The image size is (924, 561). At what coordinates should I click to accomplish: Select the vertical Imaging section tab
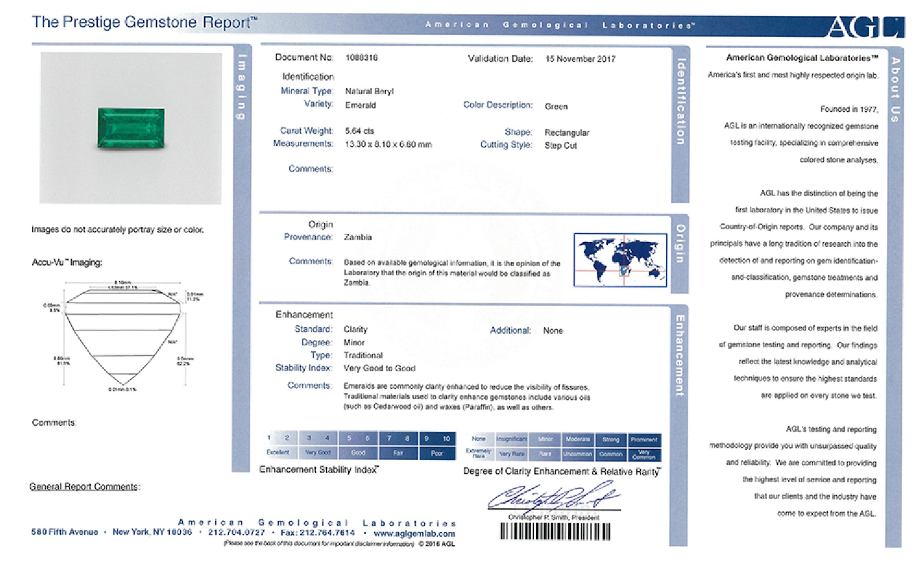click(242, 87)
